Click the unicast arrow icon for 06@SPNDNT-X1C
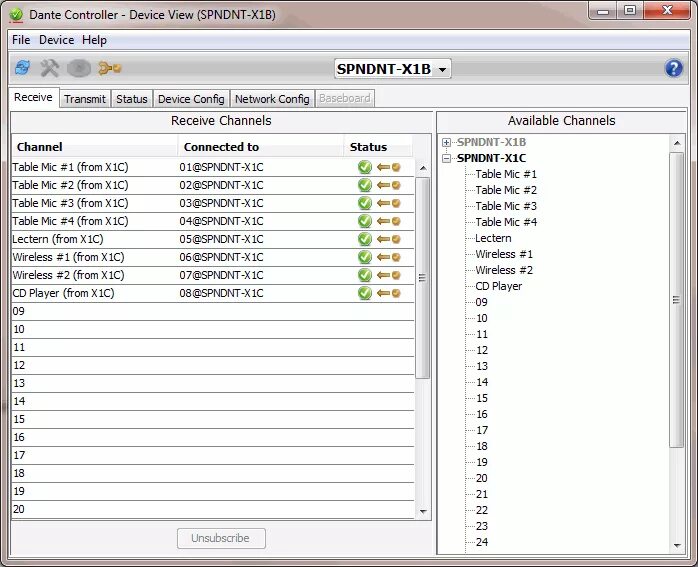The width and height of the screenshot is (698, 567). (x=389, y=257)
